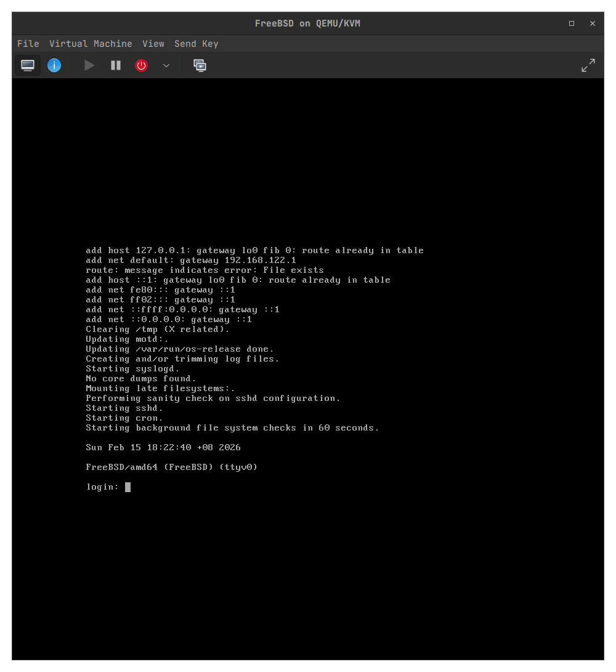Click the "Starting sshd." console line

[124, 408]
